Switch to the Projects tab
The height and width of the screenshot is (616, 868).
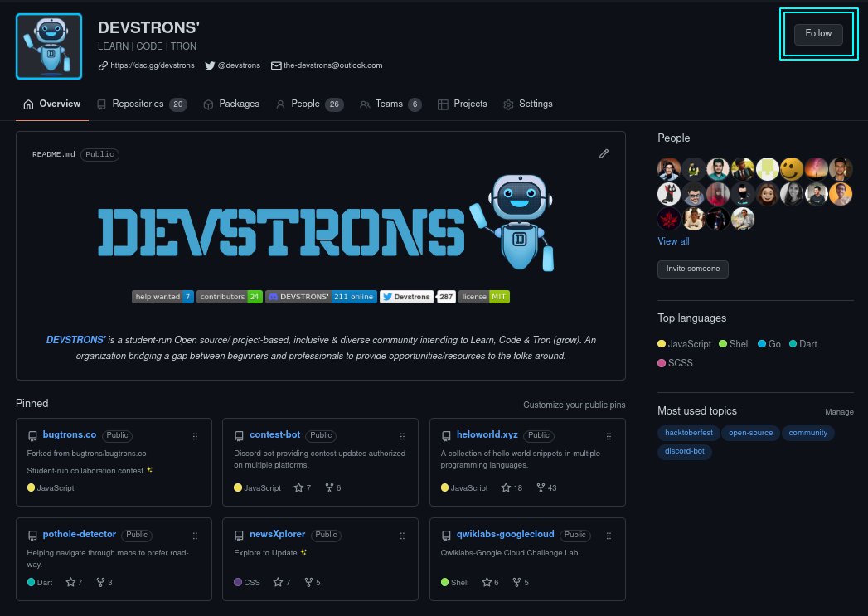[463, 104]
